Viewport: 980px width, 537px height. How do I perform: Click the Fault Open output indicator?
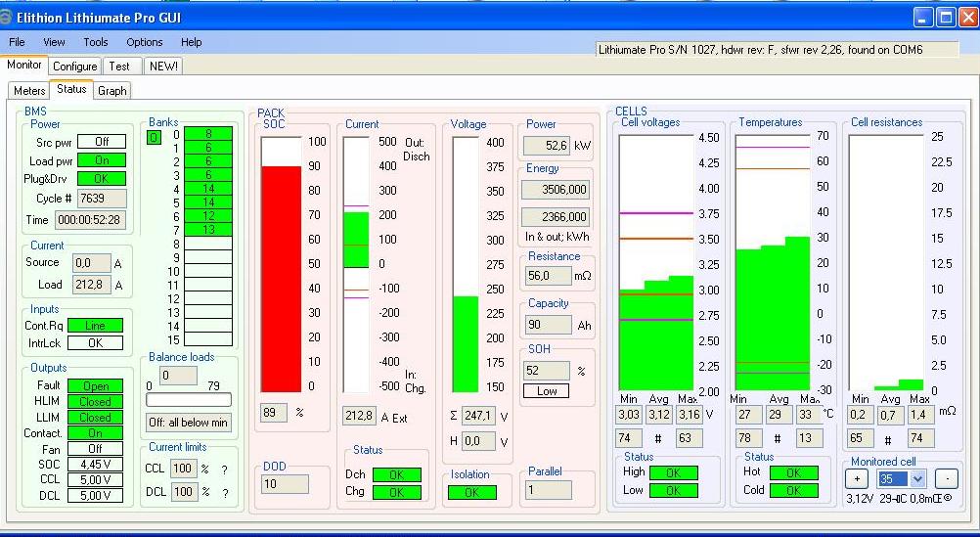(x=95, y=386)
